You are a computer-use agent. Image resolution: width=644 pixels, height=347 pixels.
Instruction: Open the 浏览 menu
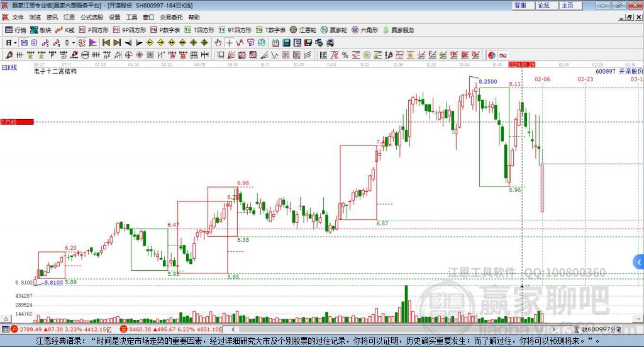[35, 17]
